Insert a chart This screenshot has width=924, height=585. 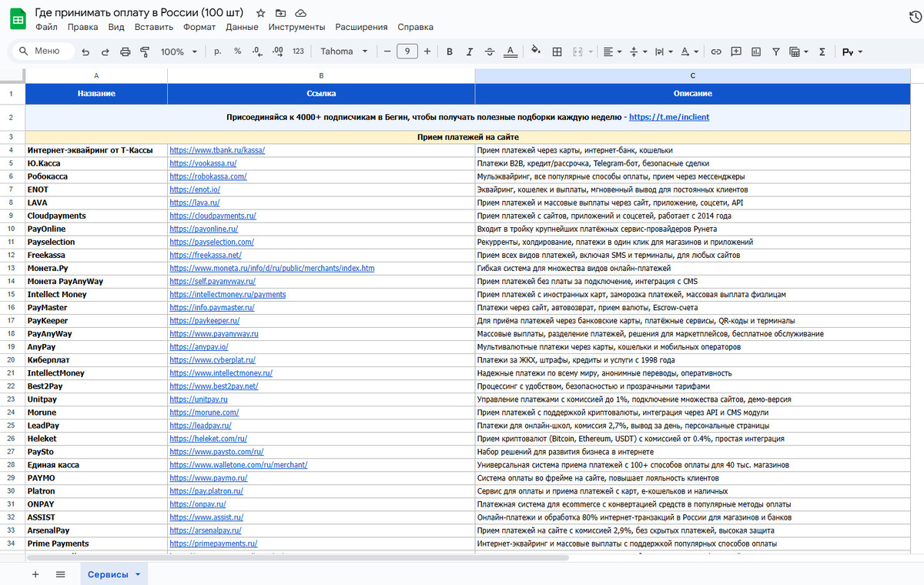pos(756,52)
